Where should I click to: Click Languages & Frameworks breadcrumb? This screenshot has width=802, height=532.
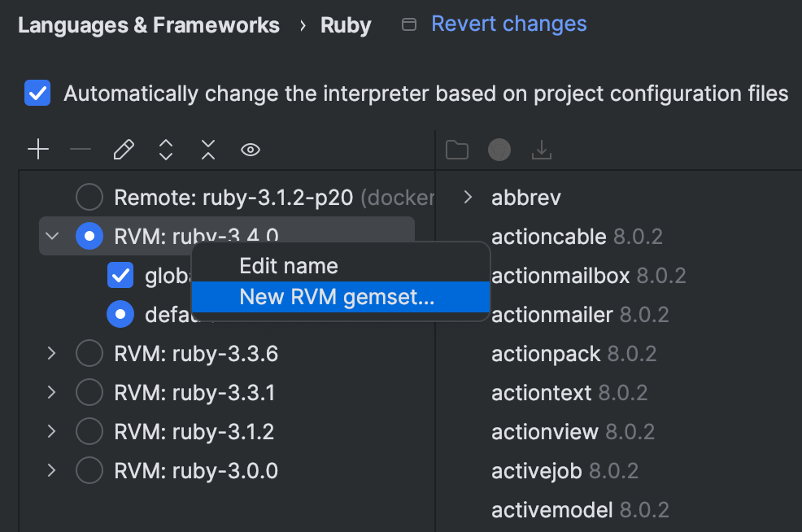149,25
